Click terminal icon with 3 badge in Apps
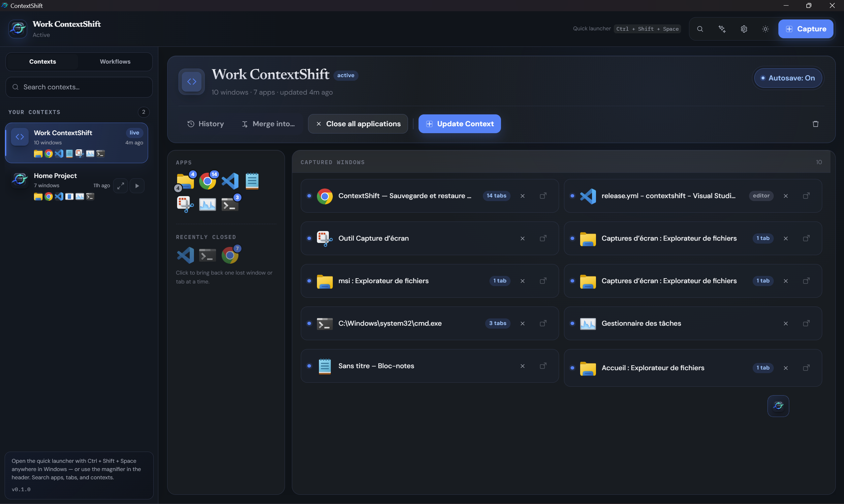 click(230, 204)
